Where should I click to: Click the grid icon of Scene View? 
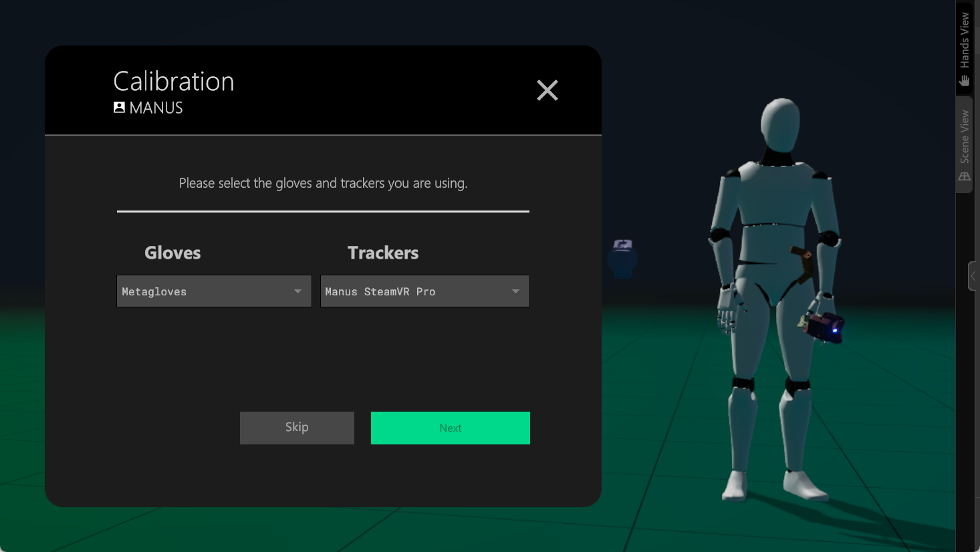tap(964, 176)
